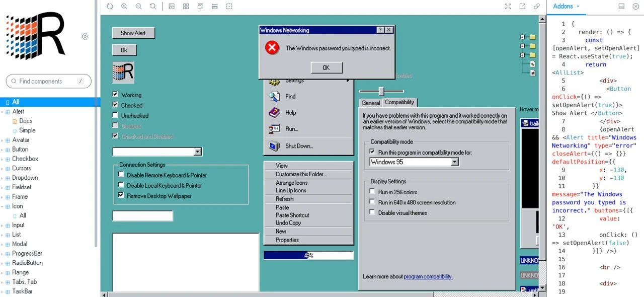The image size is (644, 297).
Task: Check Run in 256 colors
Action: point(372,192)
